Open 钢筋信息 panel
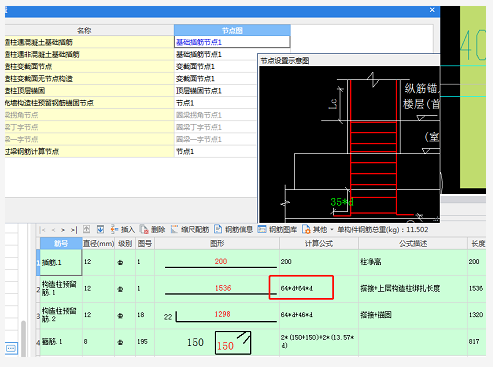 point(233,229)
